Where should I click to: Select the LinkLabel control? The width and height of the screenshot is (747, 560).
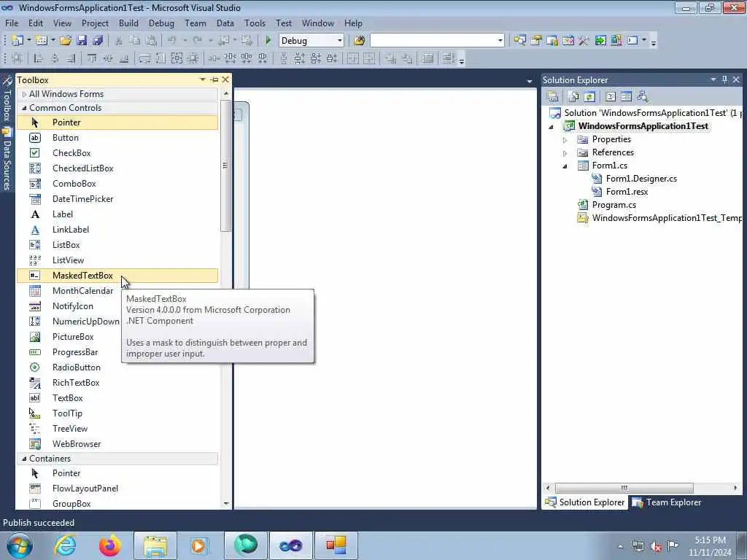(117, 230)
